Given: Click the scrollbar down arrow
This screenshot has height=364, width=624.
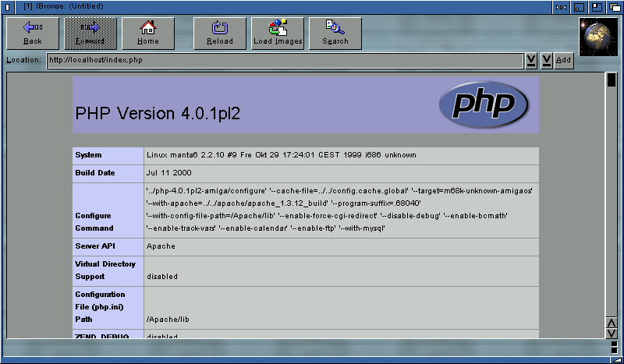Looking at the screenshot, I should (612, 333).
